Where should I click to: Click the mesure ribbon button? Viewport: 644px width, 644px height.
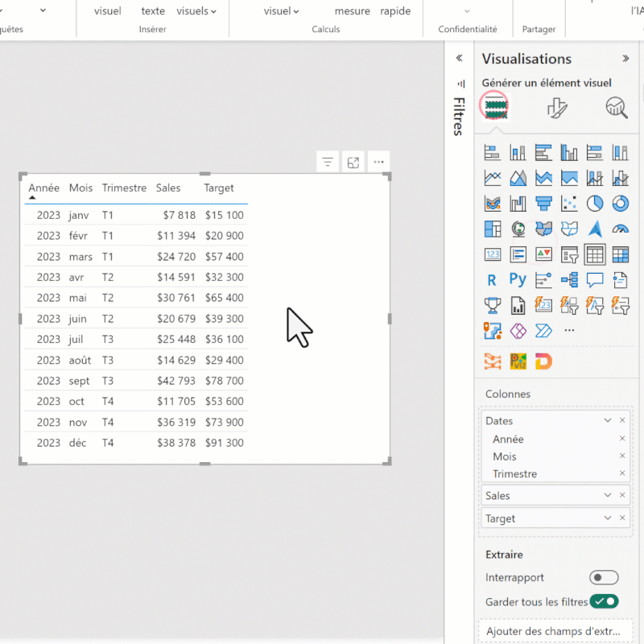(x=352, y=11)
